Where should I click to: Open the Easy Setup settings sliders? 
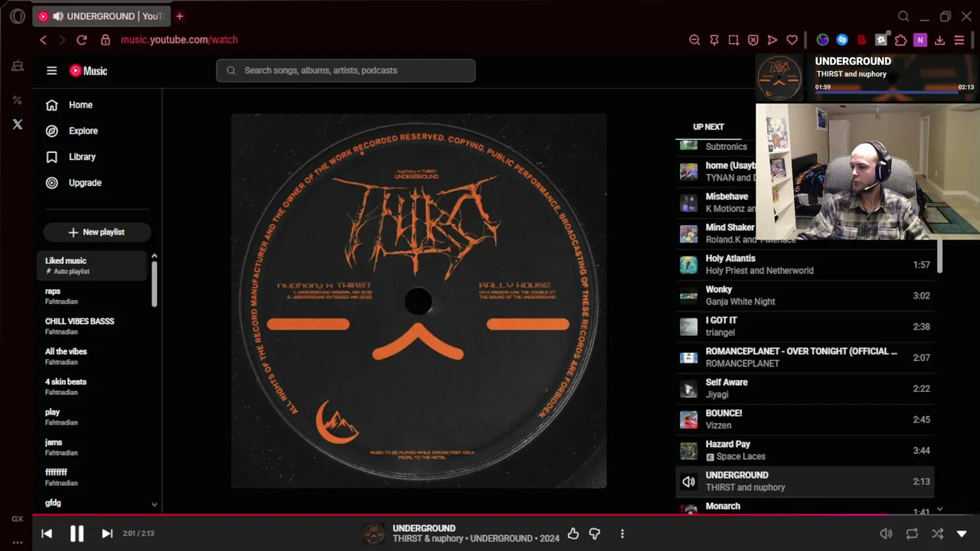959,40
